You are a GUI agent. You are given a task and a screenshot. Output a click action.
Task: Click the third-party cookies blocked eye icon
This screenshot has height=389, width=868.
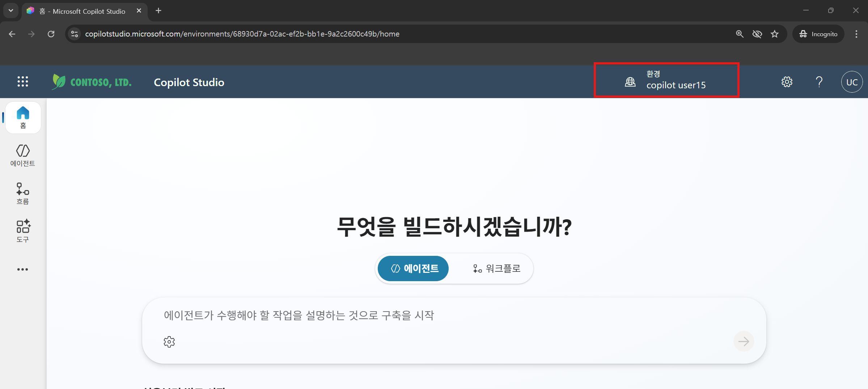[x=757, y=34]
